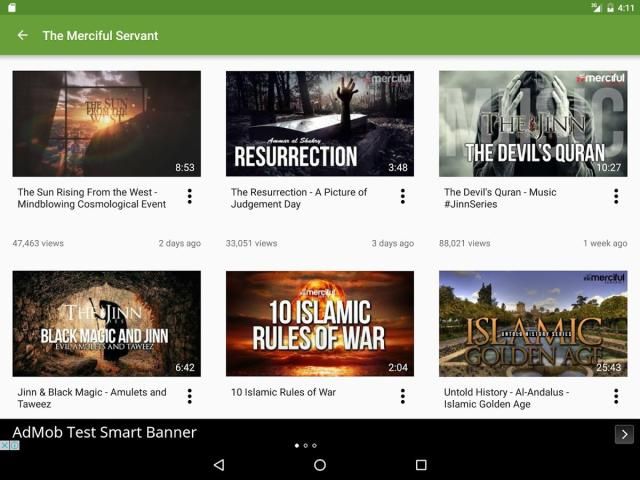Play the Resurrection video thumbnail
The width and height of the screenshot is (640, 480).
coord(319,123)
